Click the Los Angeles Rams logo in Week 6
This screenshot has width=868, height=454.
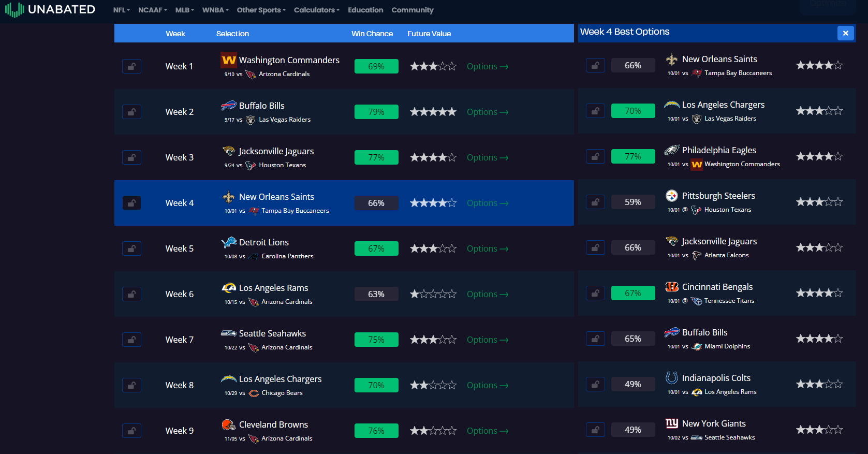[x=229, y=288]
